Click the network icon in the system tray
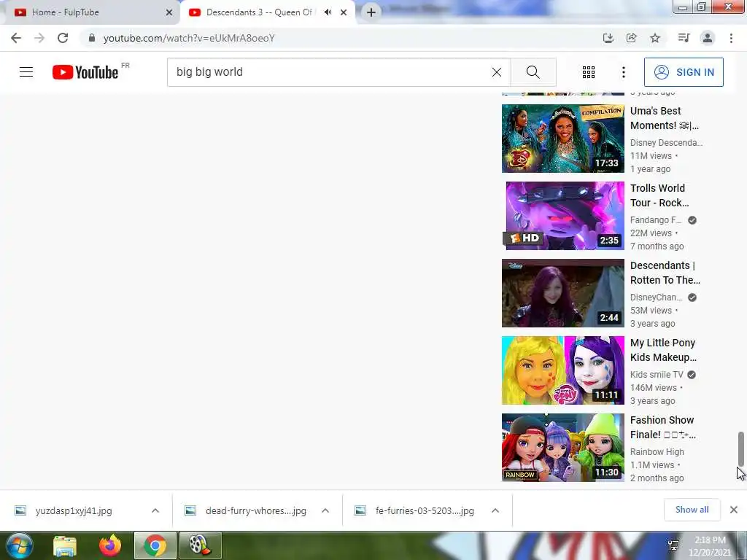This screenshot has width=747, height=560. point(673,545)
